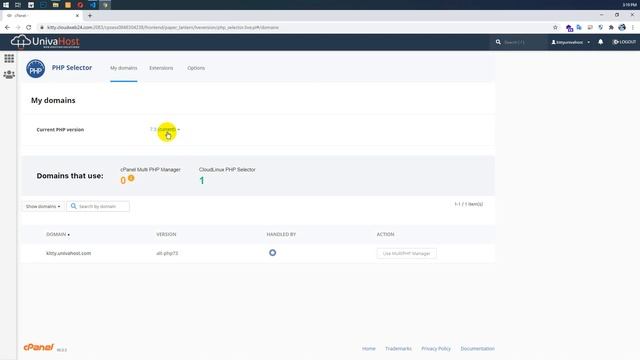Screen dimensions: 640x360
Task: Sort by the DOMAIN column header
Action: click(x=58, y=234)
